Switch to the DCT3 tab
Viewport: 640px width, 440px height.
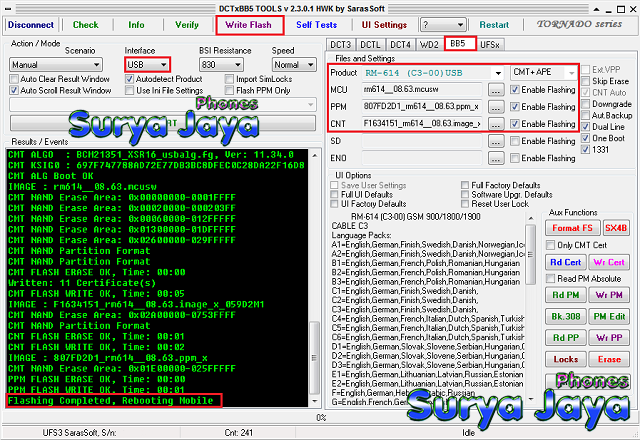(340, 44)
